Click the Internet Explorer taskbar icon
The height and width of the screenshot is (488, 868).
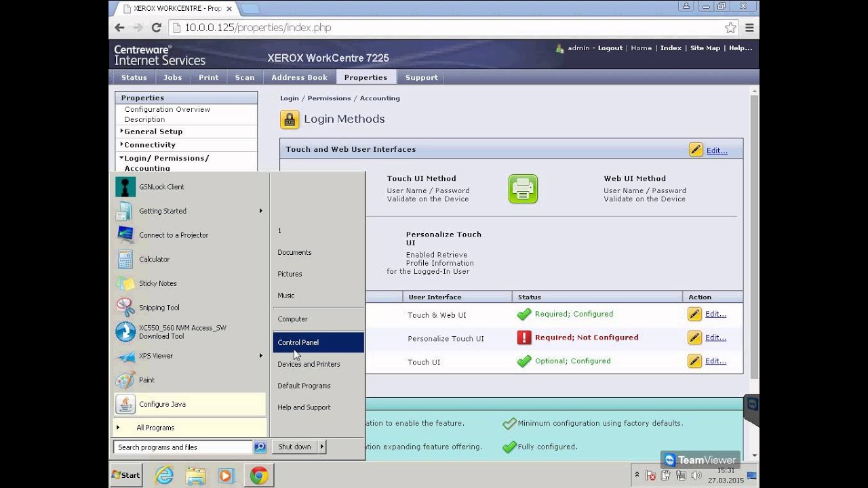coord(165,476)
